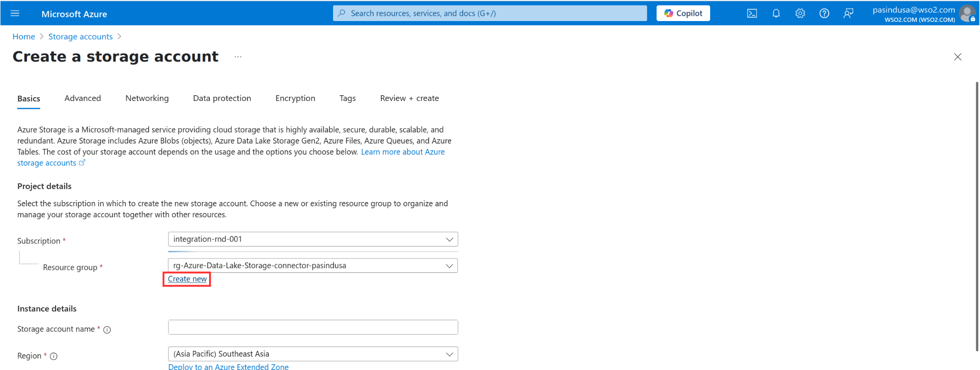The image size is (980, 370).
Task: Click the search resources box
Action: (x=490, y=13)
